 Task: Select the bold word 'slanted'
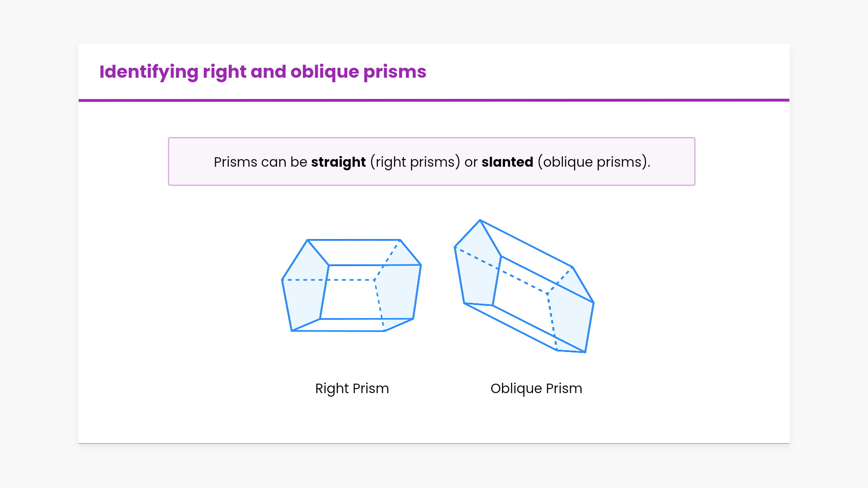[x=507, y=162]
